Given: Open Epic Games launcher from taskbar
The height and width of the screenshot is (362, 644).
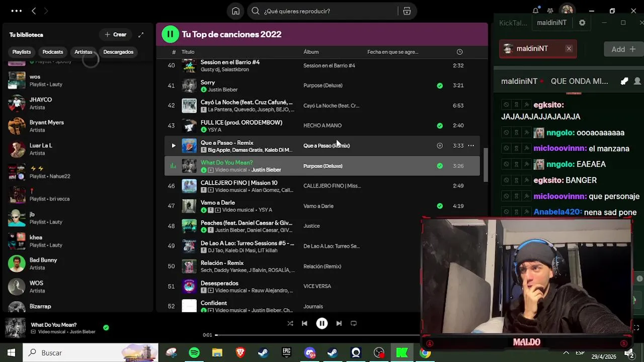Looking at the screenshot, I should point(286,353).
